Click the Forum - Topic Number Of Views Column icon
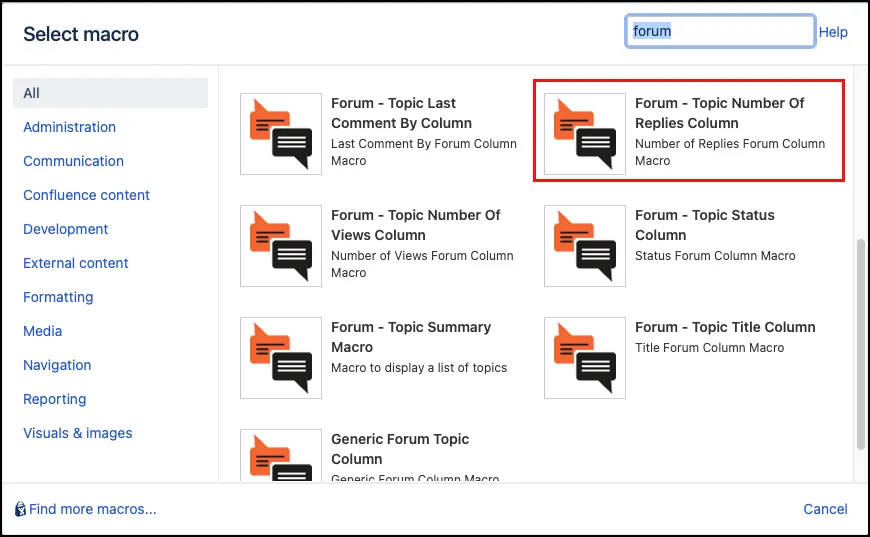The width and height of the screenshot is (870, 537). [x=281, y=246]
